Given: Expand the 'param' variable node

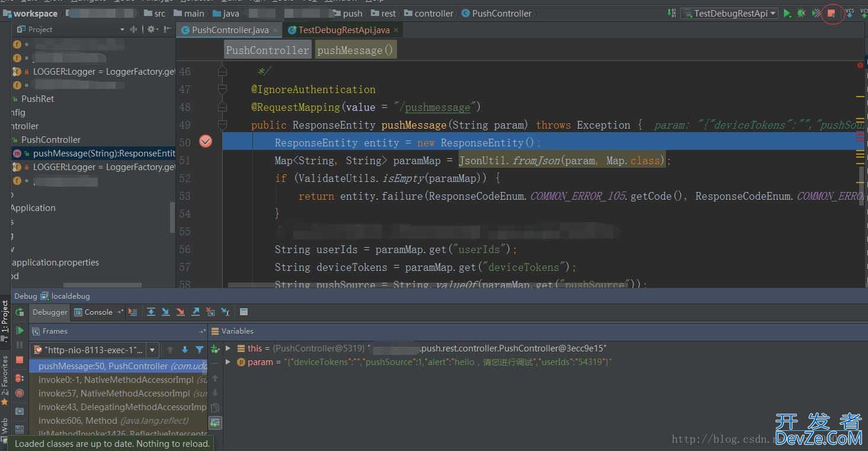Looking at the screenshot, I should coord(228,362).
